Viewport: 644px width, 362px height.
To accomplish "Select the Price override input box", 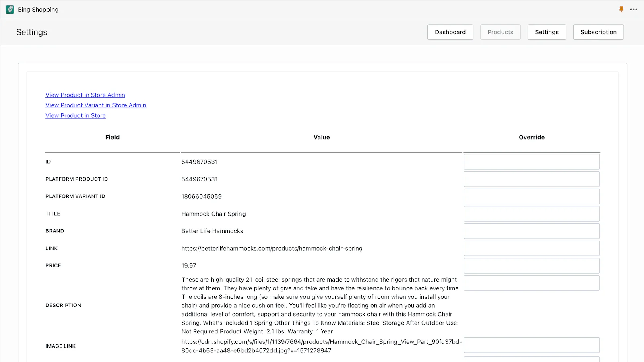I will coord(531,265).
